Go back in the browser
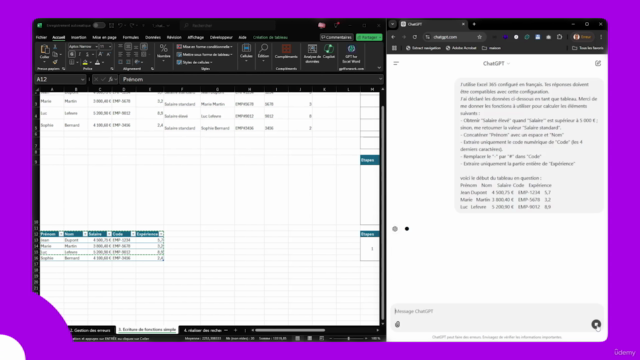This screenshot has width=640, height=360. (x=393, y=37)
